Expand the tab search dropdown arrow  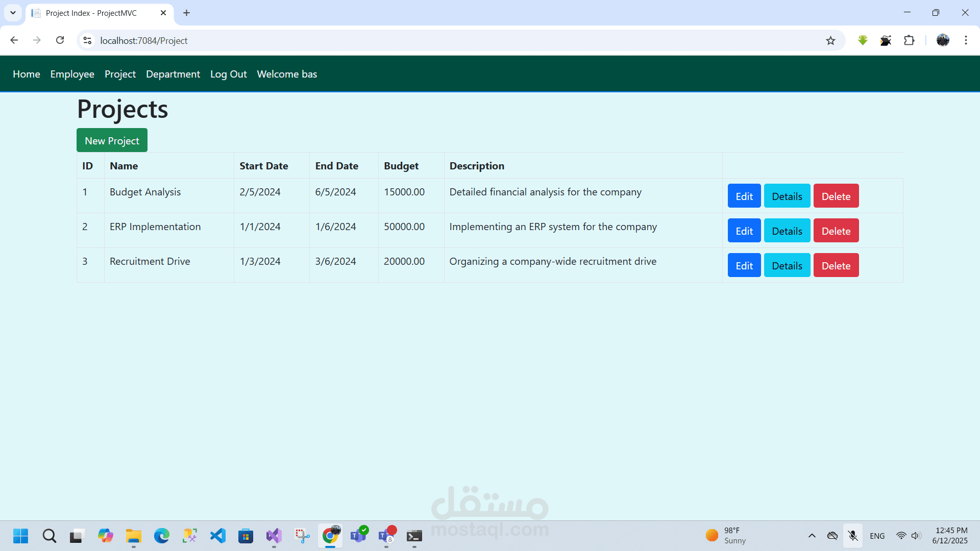[x=13, y=13]
